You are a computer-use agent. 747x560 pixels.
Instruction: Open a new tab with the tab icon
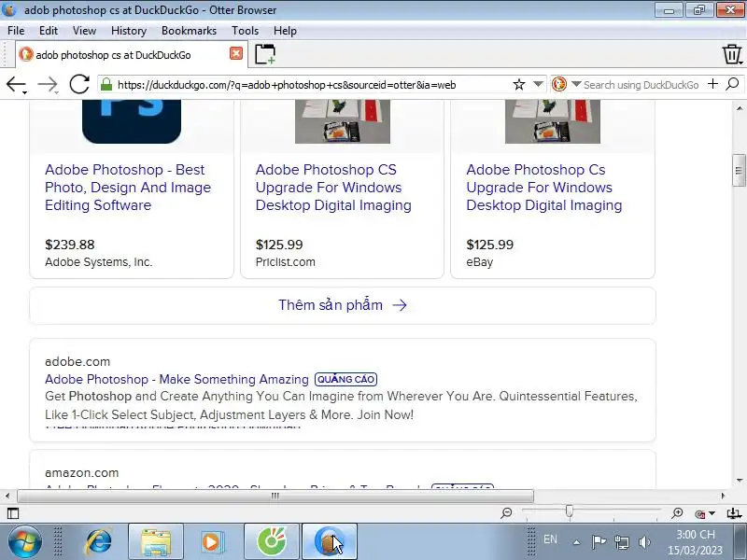265,54
